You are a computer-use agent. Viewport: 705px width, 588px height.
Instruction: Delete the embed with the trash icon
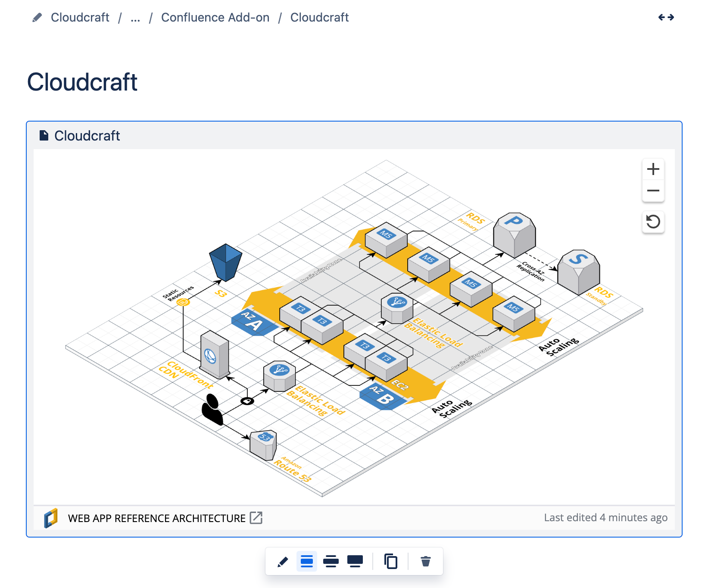(426, 561)
